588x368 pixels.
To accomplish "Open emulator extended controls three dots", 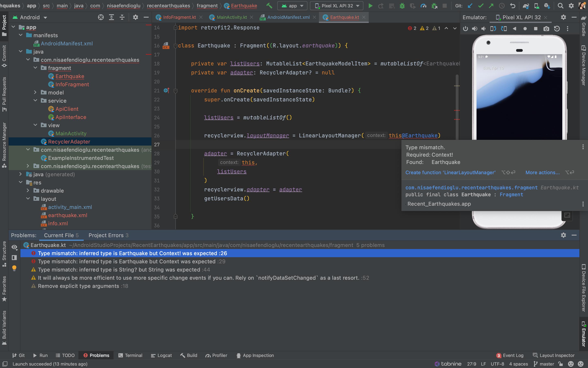I will pos(568,29).
